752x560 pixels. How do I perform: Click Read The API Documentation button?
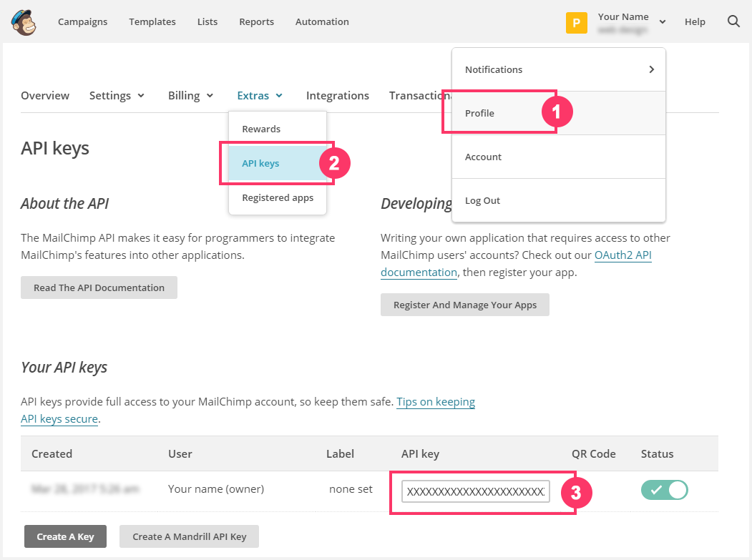pos(99,288)
